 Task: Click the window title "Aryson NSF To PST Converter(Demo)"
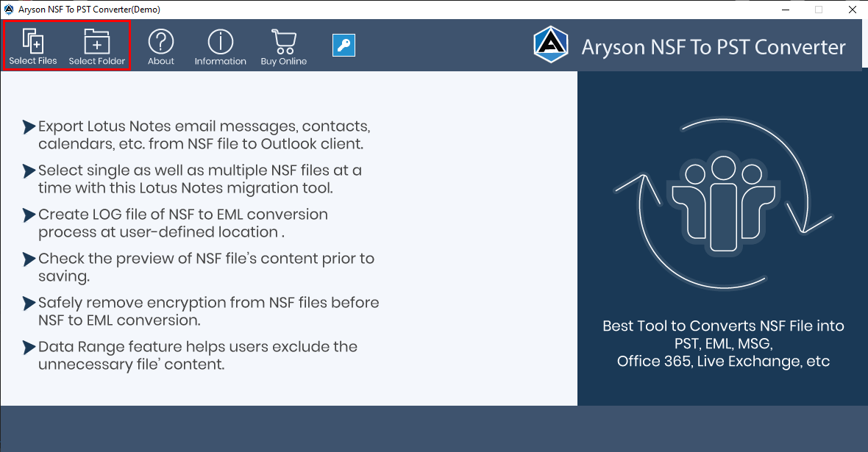(89, 10)
